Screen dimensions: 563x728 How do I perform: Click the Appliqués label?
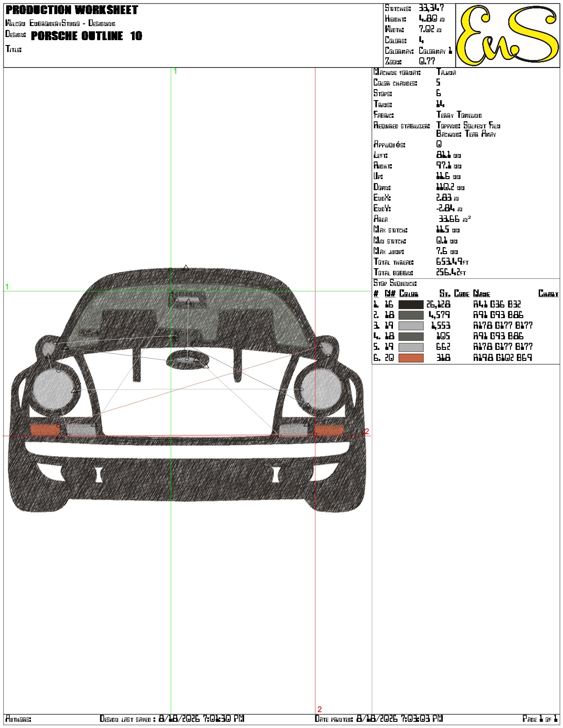coord(389,144)
